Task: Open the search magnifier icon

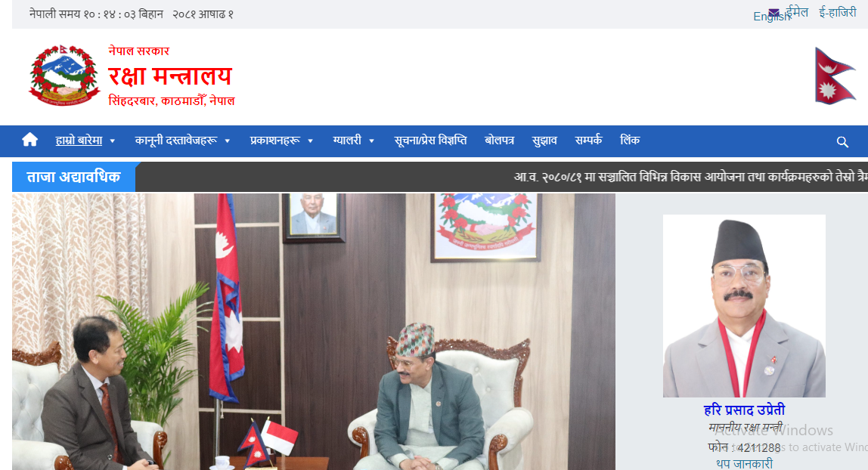Action: [842, 142]
